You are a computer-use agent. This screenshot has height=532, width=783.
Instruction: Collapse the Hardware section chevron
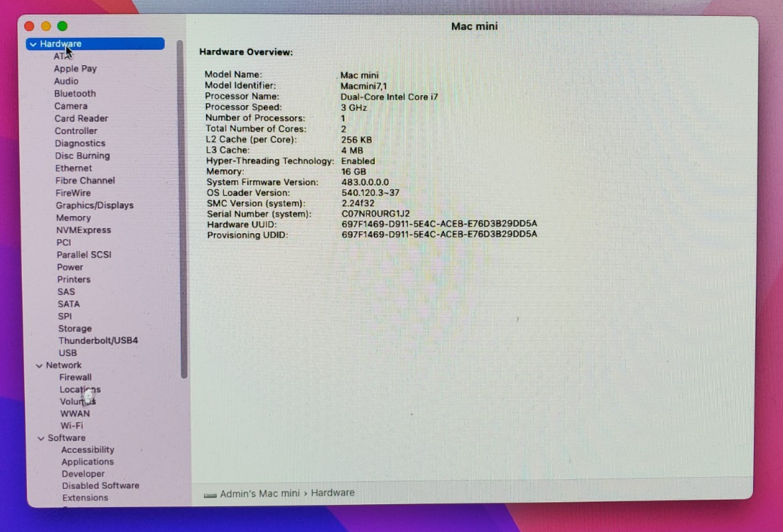click(x=33, y=44)
